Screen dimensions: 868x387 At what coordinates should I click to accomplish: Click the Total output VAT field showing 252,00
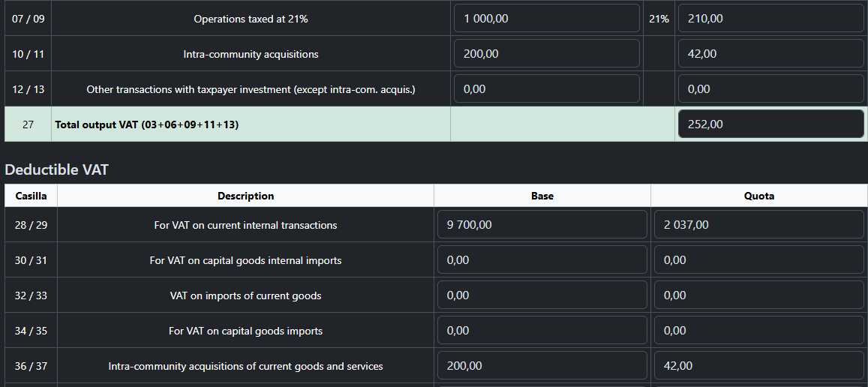770,124
